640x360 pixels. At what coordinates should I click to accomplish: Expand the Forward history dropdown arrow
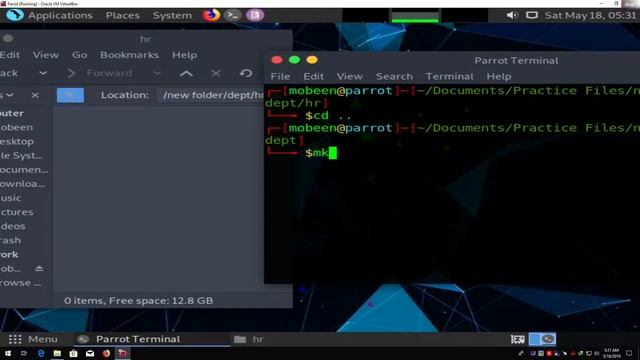click(x=157, y=73)
